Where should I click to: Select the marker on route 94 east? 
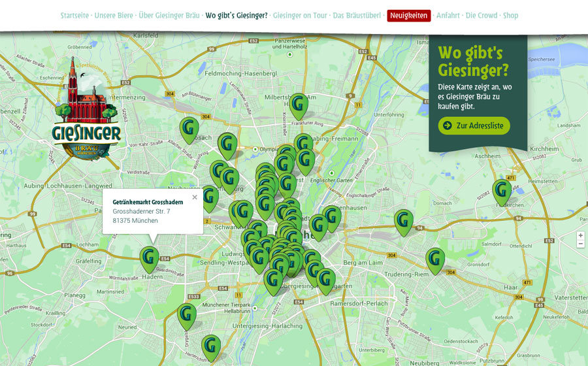(404, 223)
